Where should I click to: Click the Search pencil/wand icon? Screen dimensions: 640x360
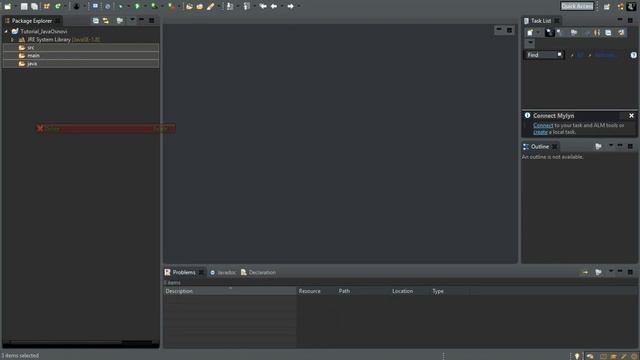(211, 6)
